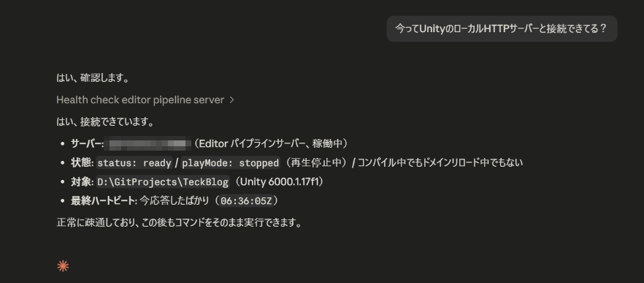Click the 今応答したばかり text
This screenshot has width=644, height=283.
[175, 201]
